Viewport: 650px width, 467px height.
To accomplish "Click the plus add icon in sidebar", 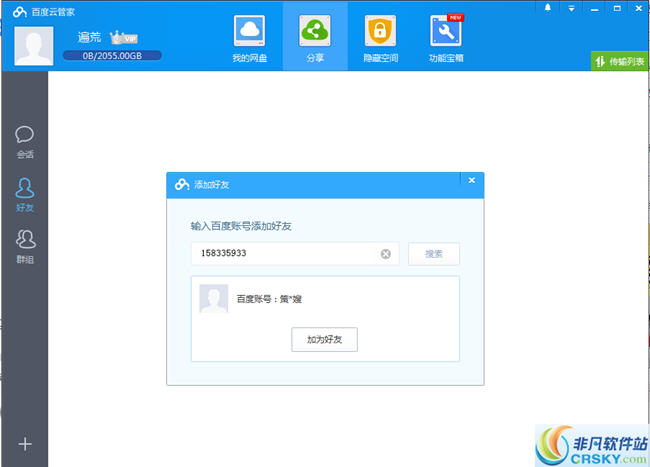I will coord(25,444).
